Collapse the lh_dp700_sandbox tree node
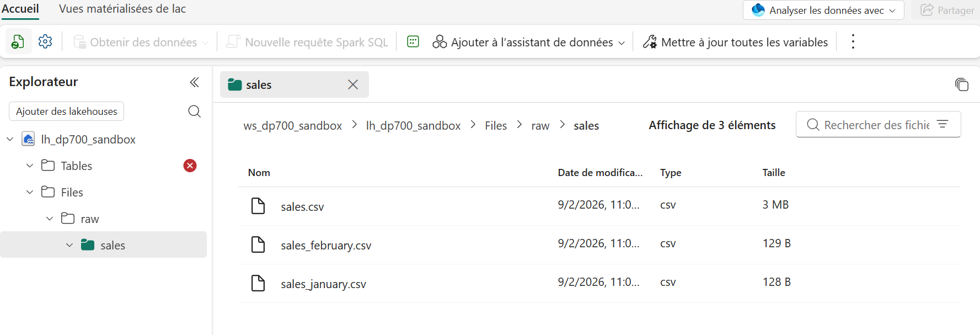 click(10, 139)
